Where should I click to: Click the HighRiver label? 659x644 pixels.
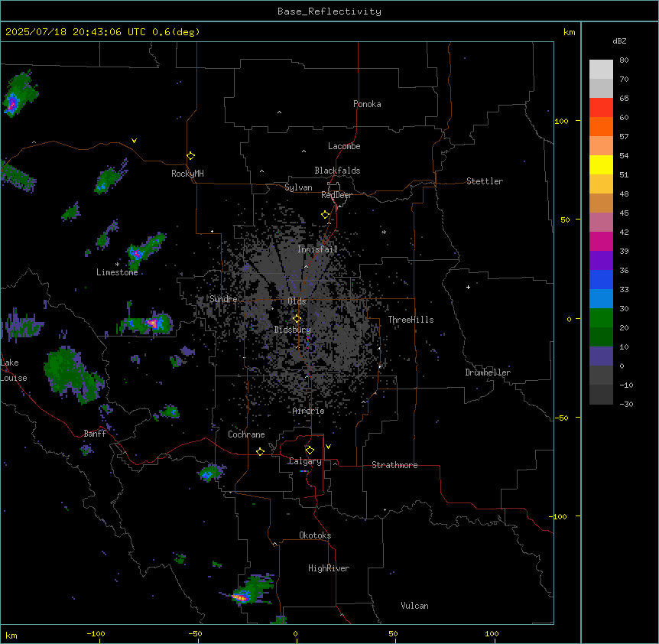click(x=329, y=568)
